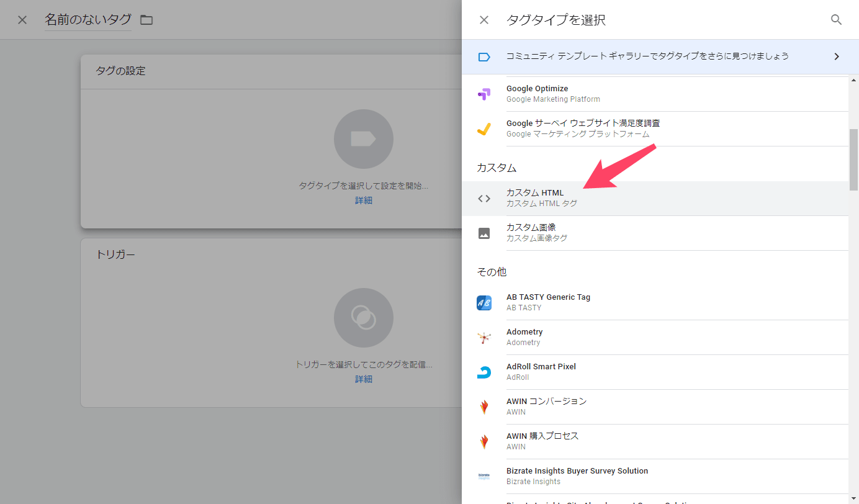Click the カスタム HTML タグ subtitle
The width and height of the screenshot is (859, 504).
click(542, 204)
